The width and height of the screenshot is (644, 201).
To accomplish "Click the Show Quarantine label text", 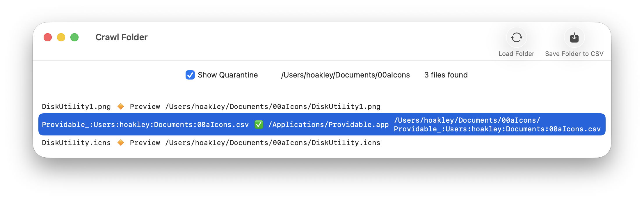I will (227, 75).
